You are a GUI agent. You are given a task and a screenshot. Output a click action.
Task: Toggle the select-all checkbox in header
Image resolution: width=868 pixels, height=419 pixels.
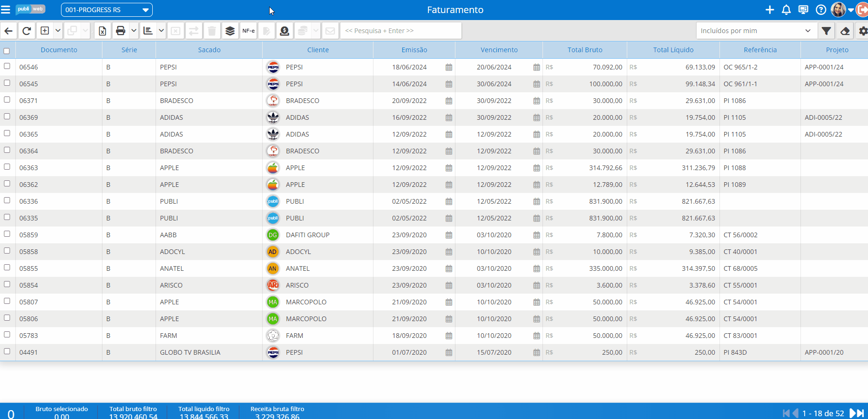coord(7,51)
